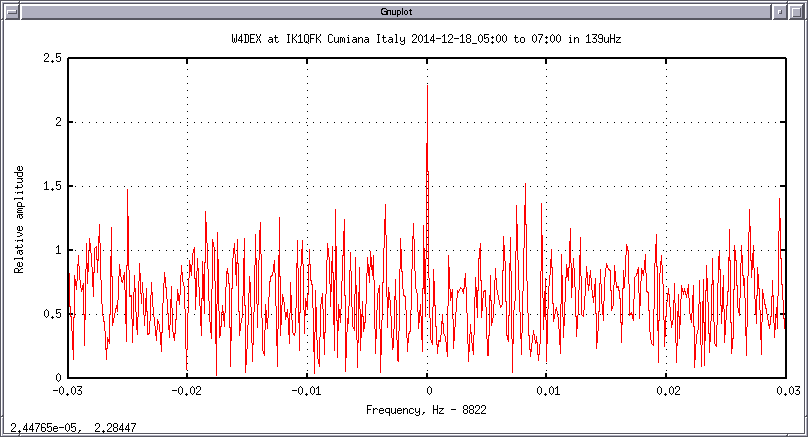
Task: Click the 0.5 tick label on y-axis
Action: (x=52, y=314)
